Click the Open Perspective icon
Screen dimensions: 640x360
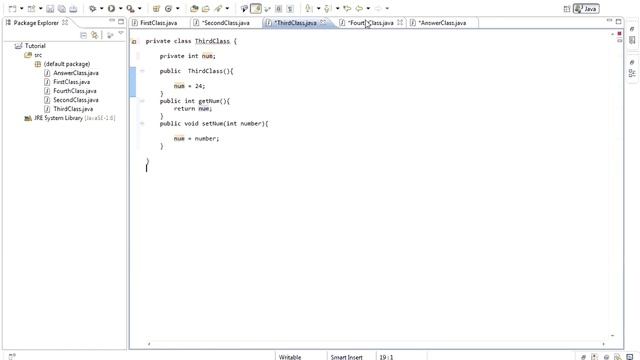[x=567, y=9]
